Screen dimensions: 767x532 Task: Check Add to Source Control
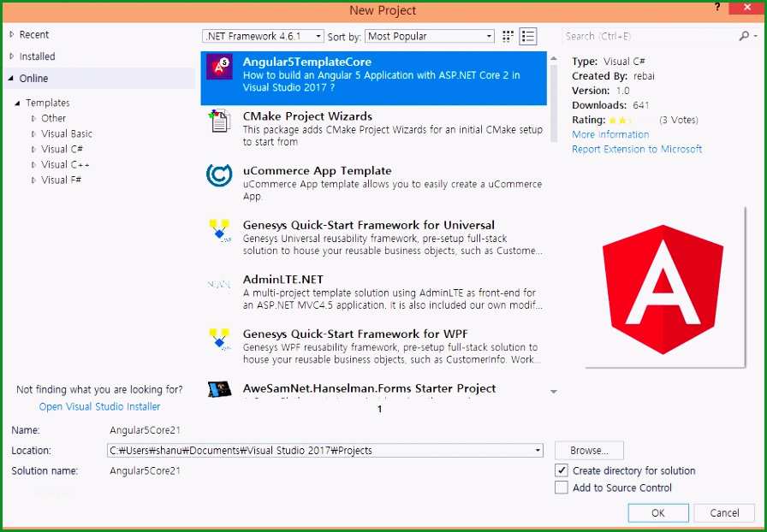click(x=562, y=488)
